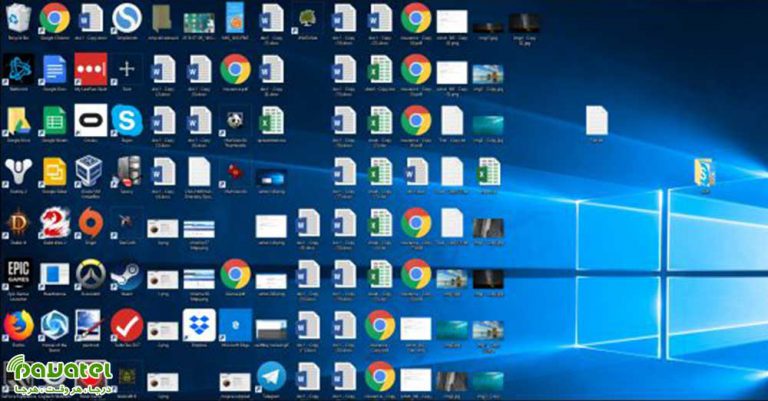Viewport: 768px width, 401px height.
Task: Open the Speccy system info shortcut
Action: click(x=127, y=172)
